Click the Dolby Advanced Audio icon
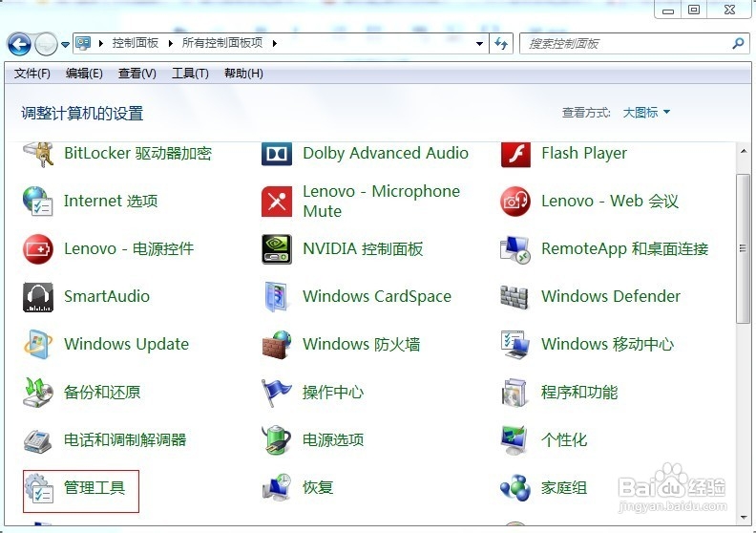 pos(277,154)
